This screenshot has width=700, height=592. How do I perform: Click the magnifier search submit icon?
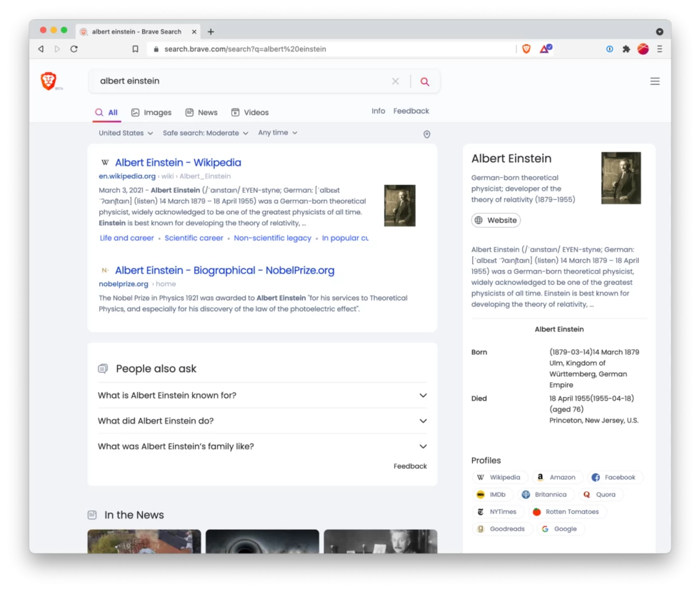[425, 81]
